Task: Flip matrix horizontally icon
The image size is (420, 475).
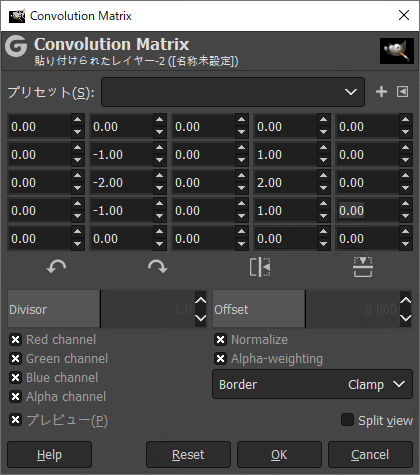Action: (260, 267)
